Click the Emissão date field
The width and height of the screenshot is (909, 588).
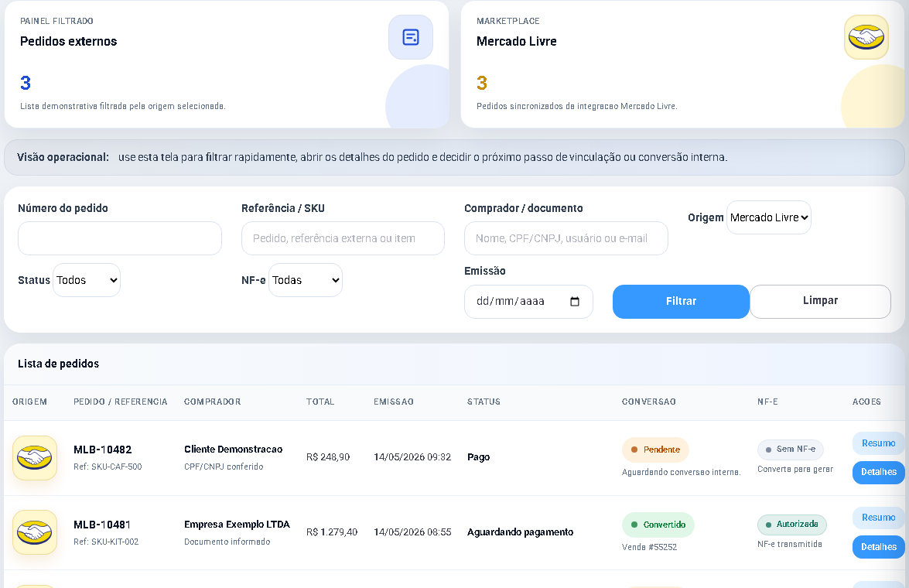[528, 302]
